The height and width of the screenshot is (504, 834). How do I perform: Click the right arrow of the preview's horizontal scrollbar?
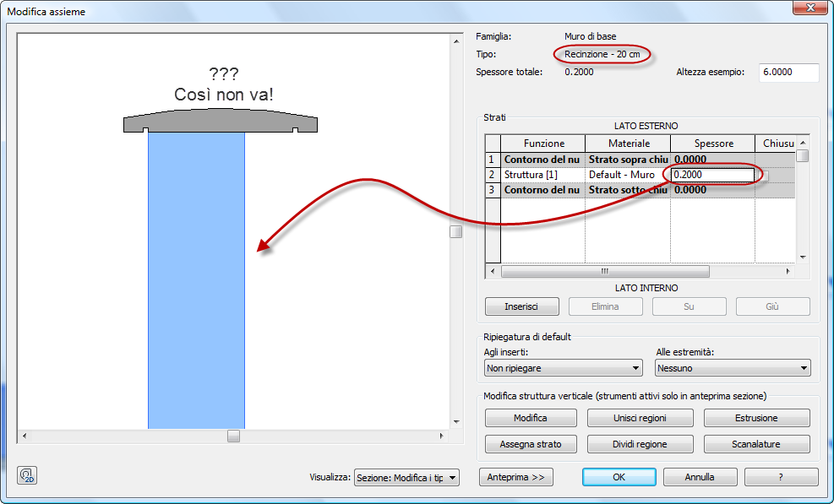[x=441, y=436]
